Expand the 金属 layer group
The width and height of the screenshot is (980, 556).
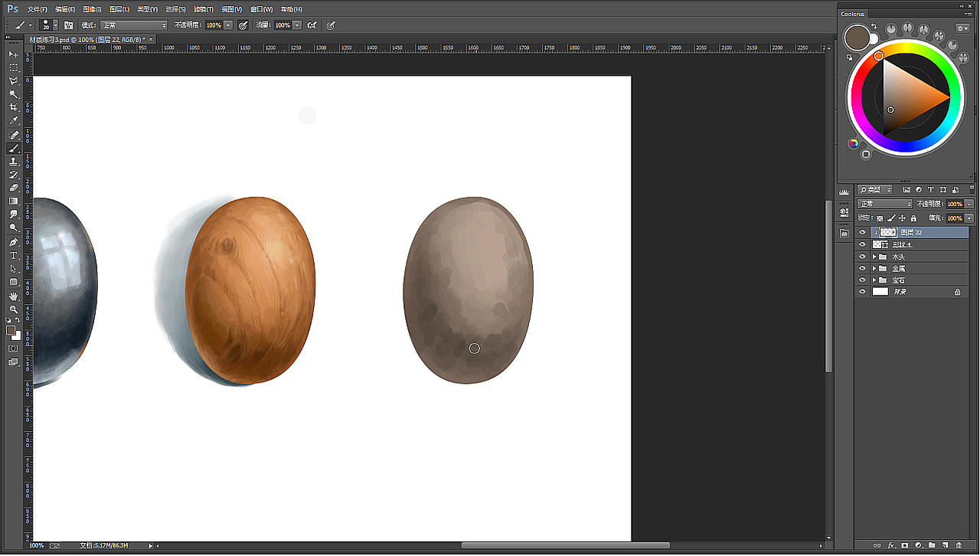coord(874,269)
